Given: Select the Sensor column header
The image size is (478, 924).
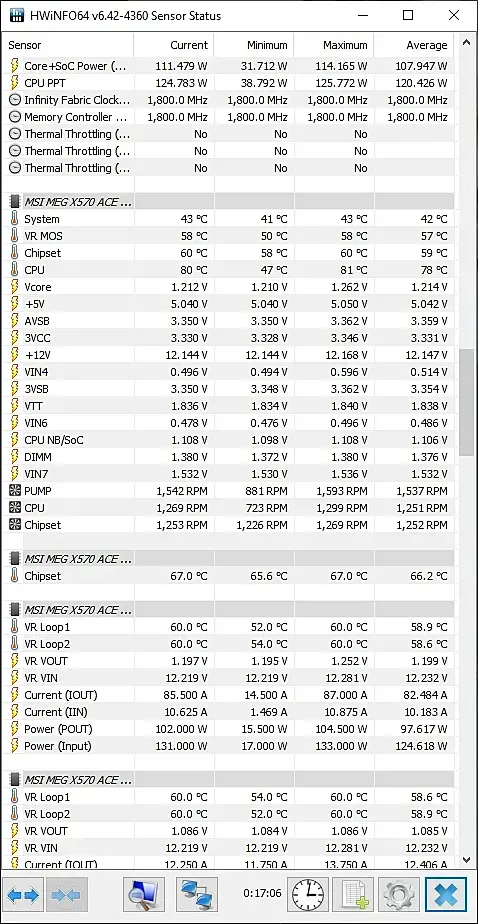Looking at the screenshot, I should [70, 45].
